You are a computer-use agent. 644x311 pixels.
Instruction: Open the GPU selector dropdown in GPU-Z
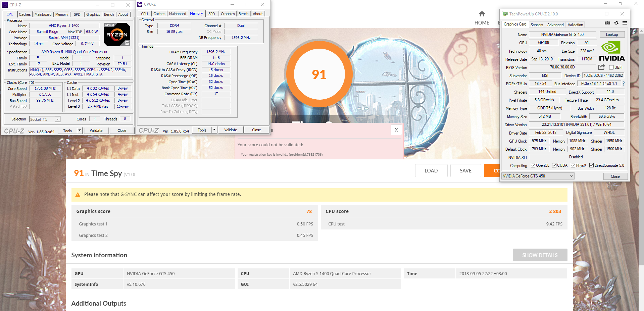[538, 176]
